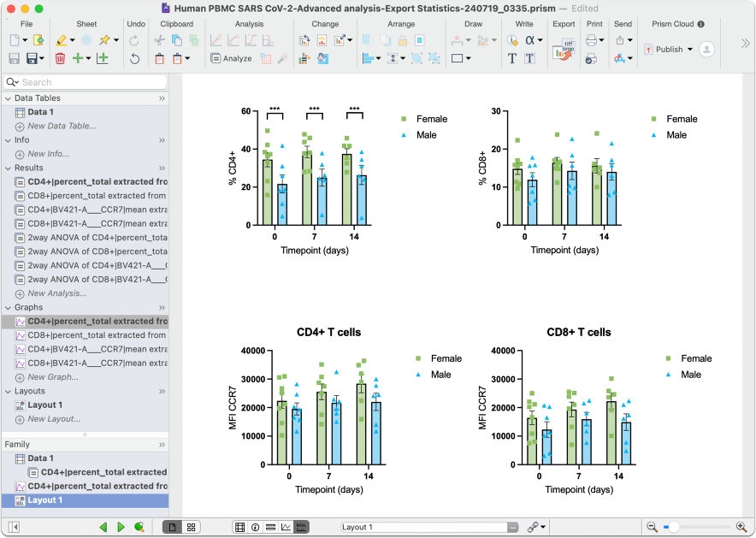Click the green previous sheet arrow
Image resolution: width=756 pixels, height=538 pixels.
pyautogui.click(x=103, y=527)
